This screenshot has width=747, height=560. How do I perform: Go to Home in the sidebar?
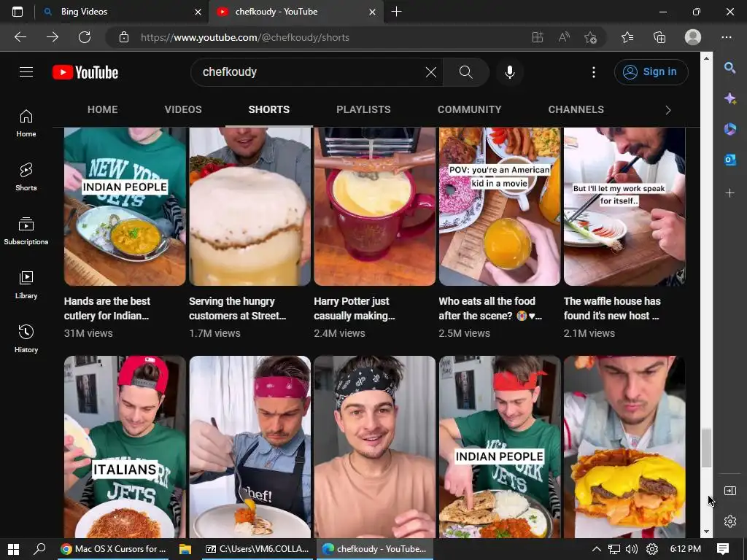26,123
